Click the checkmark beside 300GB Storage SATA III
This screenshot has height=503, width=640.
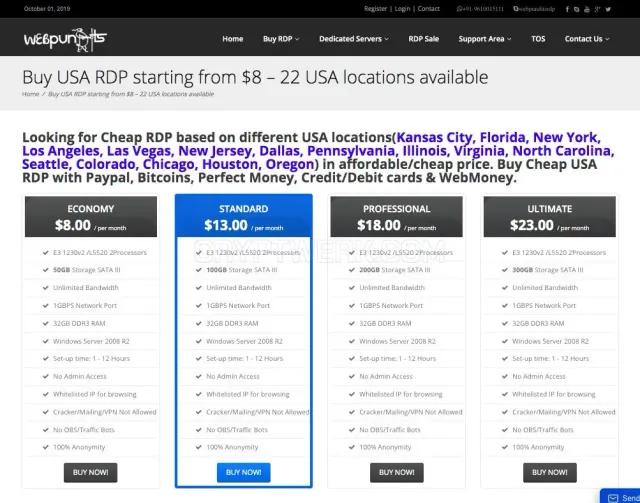[505, 270]
